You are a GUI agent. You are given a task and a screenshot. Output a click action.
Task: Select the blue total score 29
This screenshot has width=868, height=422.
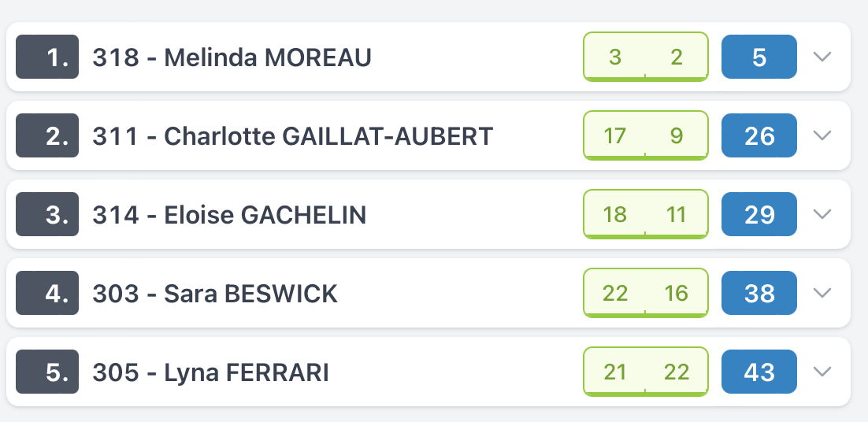click(759, 214)
